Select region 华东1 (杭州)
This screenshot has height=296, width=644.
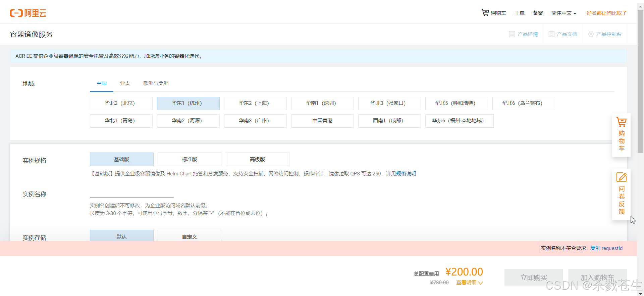[x=188, y=103]
